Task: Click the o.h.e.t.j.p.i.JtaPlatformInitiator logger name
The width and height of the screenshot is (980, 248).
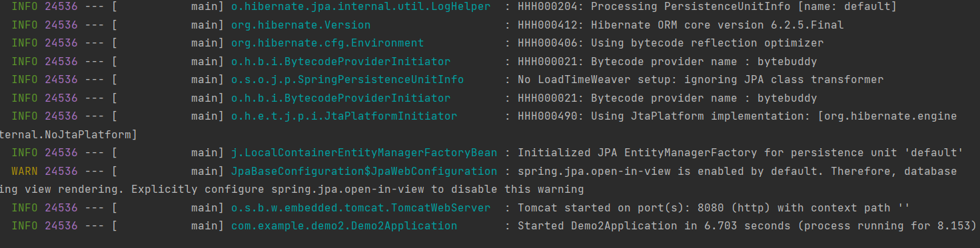Action: [x=344, y=116]
